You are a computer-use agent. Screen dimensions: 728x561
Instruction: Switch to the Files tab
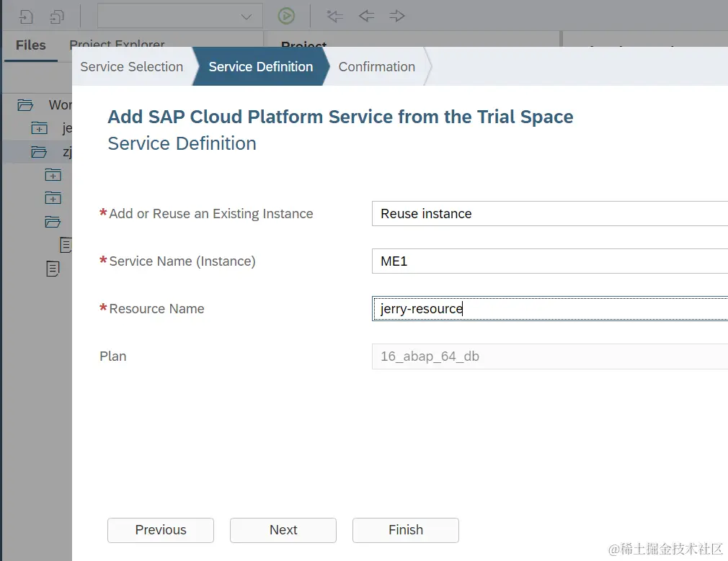click(x=31, y=45)
